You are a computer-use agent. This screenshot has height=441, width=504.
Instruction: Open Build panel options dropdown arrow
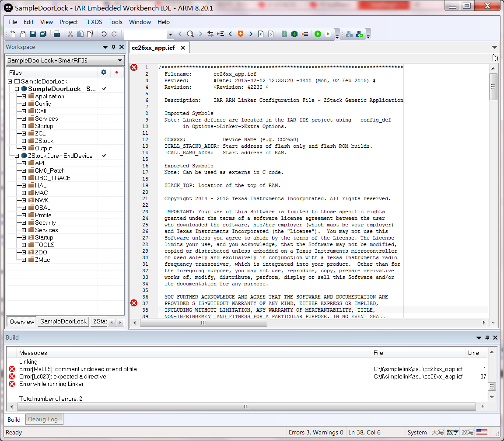[479, 338]
